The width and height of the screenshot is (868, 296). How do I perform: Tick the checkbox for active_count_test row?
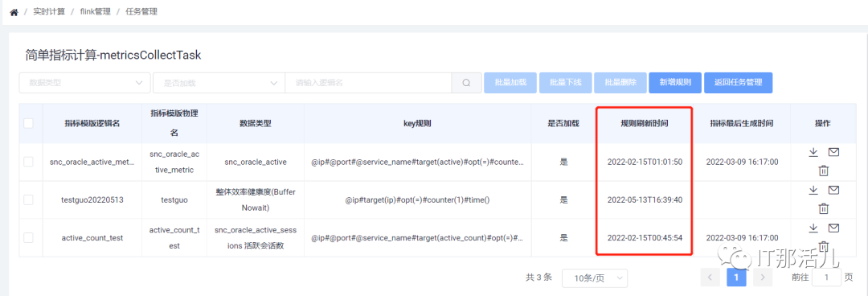coord(28,238)
